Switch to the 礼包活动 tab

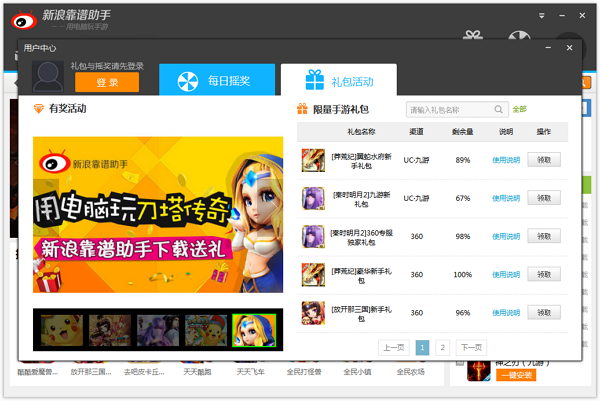[339, 80]
